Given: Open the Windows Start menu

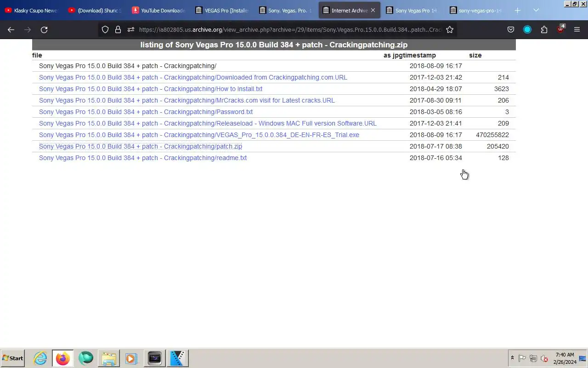Looking at the screenshot, I should (12, 358).
